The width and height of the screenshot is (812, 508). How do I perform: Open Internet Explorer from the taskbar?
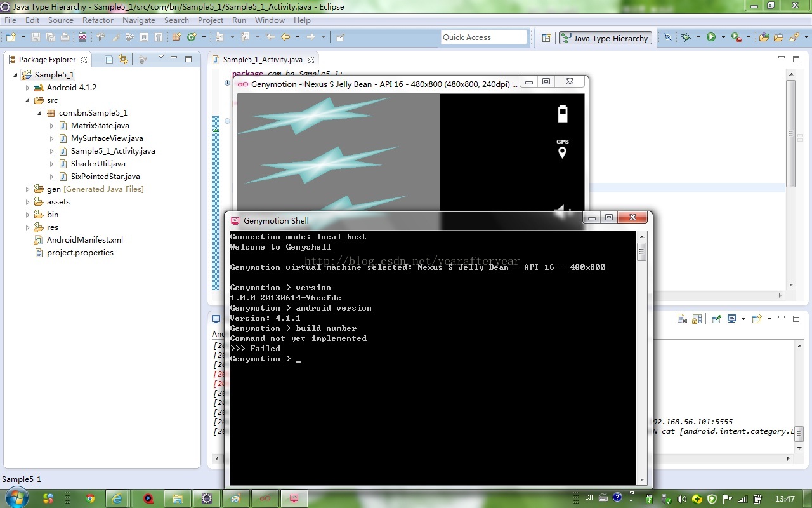pyautogui.click(x=117, y=498)
